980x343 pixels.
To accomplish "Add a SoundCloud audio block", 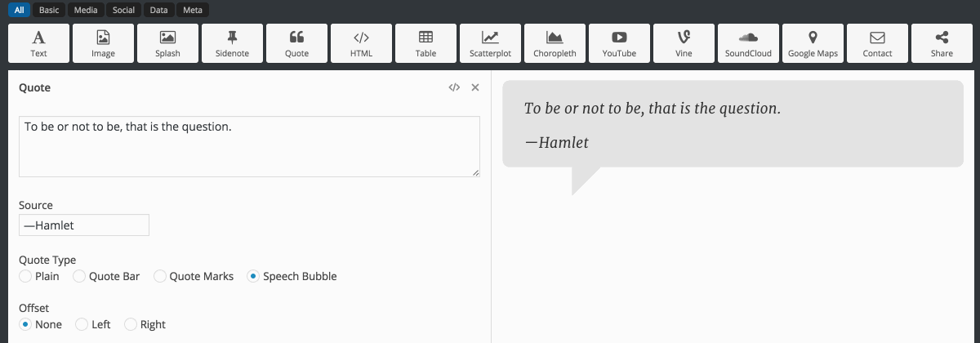I will [748, 43].
